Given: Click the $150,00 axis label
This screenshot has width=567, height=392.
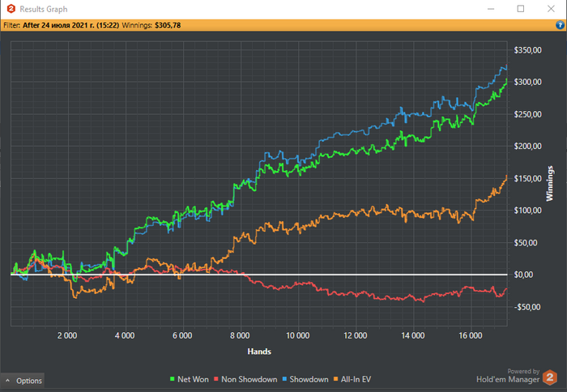Looking at the screenshot, I should pyautogui.click(x=527, y=178).
